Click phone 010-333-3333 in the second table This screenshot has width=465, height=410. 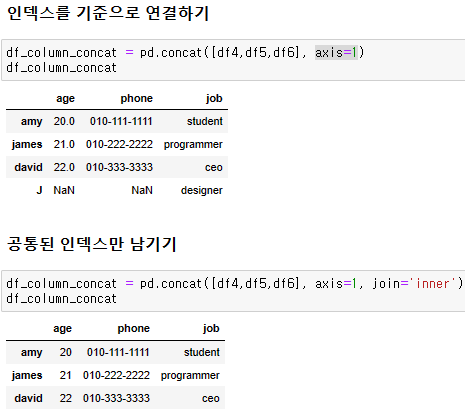(116, 398)
